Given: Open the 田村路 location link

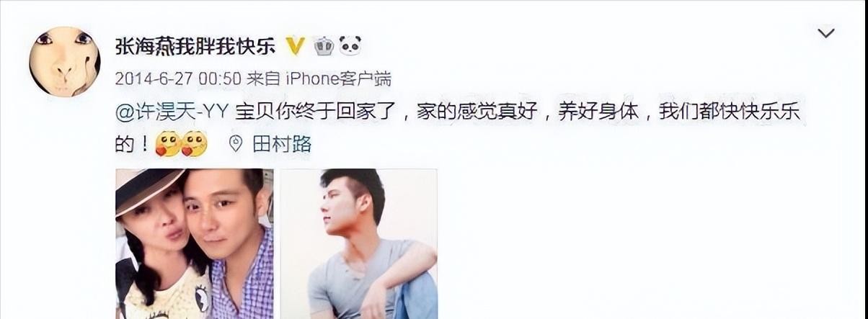Looking at the screenshot, I should [282, 144].
